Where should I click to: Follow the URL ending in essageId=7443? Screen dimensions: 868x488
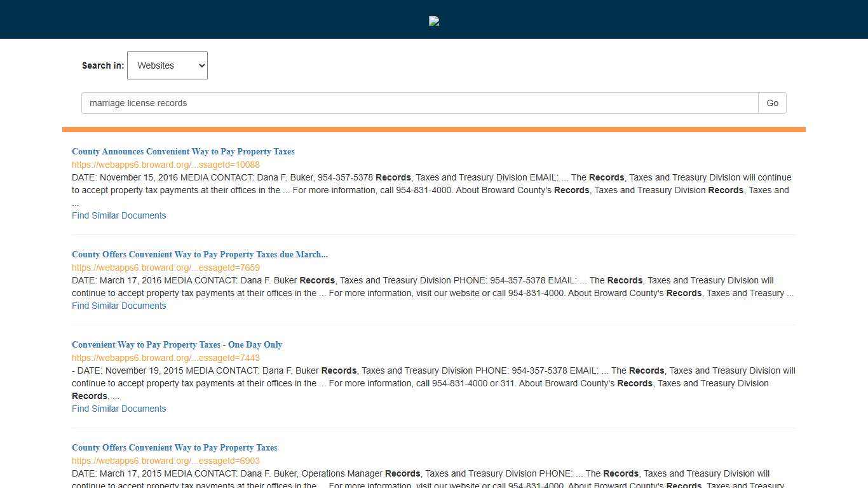click(165, 358)
